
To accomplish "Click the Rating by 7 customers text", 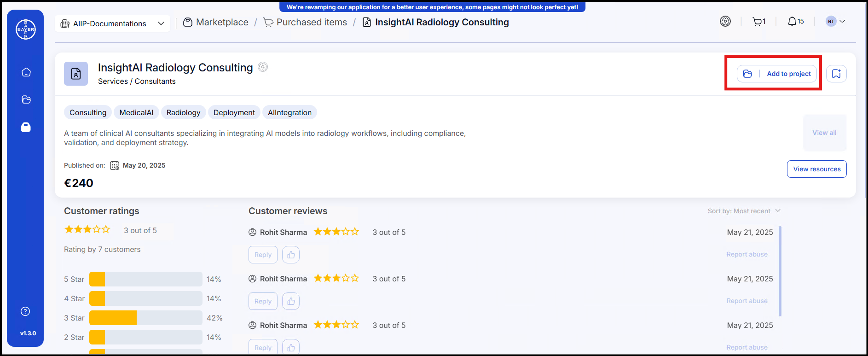I will pos(102,249).
